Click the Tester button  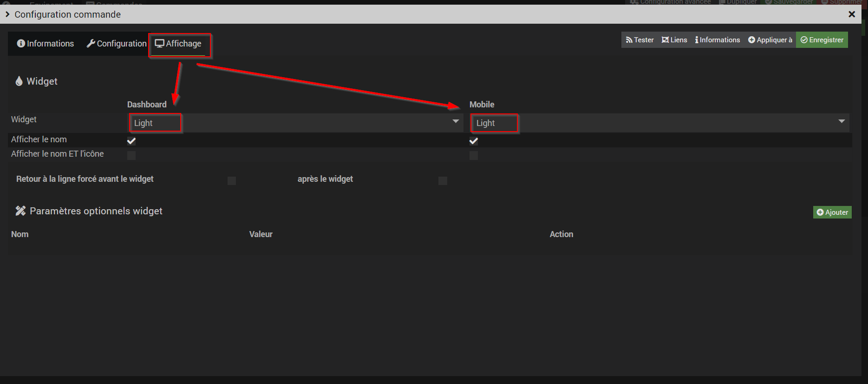(x=640, y=40)
